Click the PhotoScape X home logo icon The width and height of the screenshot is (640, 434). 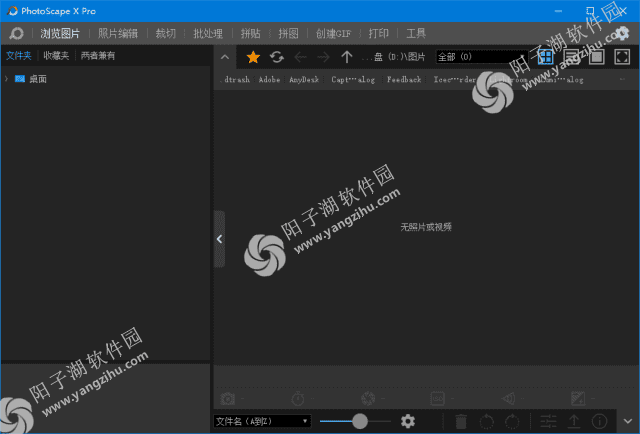[x=16, y=33]
